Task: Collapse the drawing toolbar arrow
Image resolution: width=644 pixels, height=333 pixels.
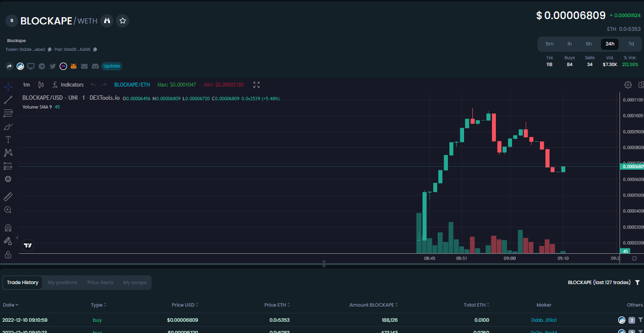Action: click(17, 237)
